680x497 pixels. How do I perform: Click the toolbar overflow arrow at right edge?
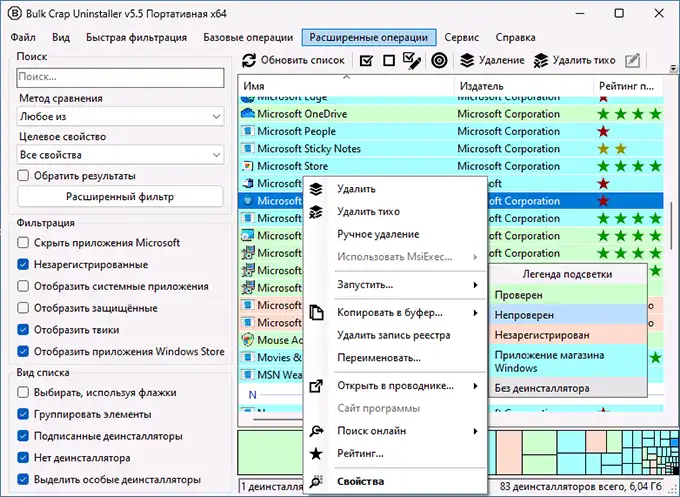pos(673,69)
